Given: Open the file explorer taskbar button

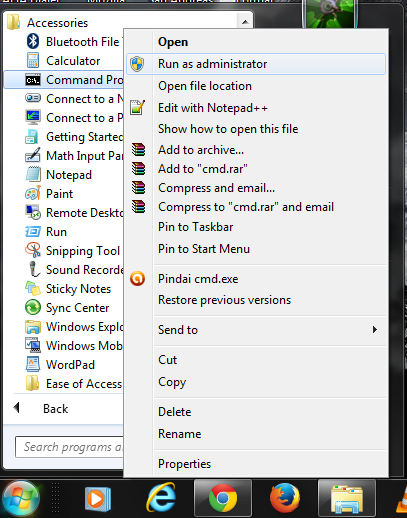Looking at the screenshot, I should [347, 499].
